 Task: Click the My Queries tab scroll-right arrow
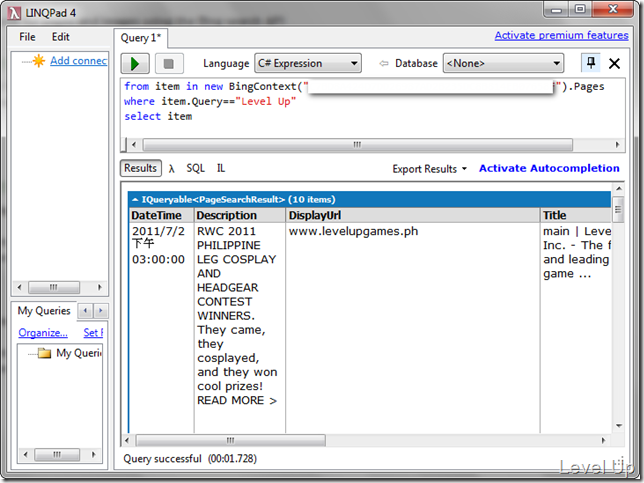point(101,310)
